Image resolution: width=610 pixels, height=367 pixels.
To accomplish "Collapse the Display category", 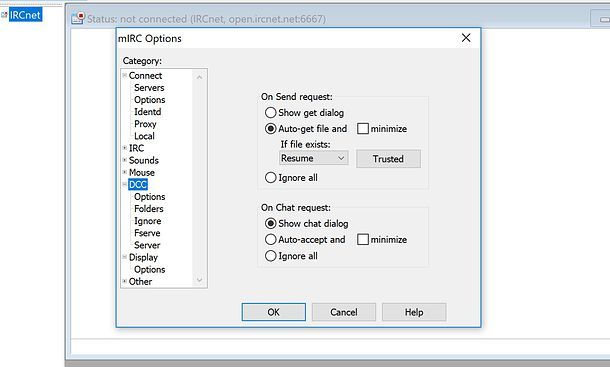I will pos(124,257).
